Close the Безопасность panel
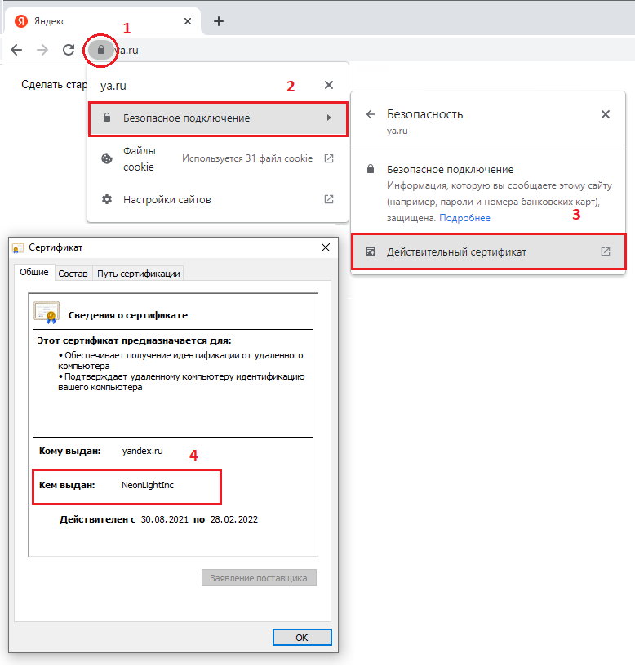 click(x=605, y=115)
